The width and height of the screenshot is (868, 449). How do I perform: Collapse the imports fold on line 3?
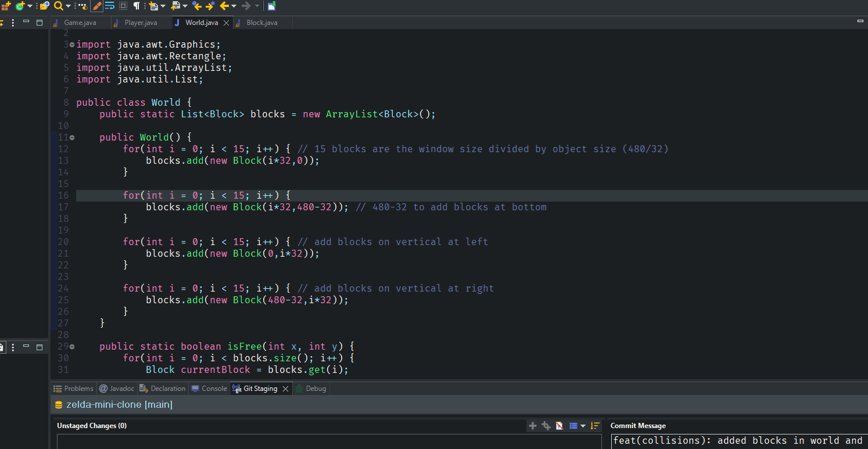pos(72,44)
